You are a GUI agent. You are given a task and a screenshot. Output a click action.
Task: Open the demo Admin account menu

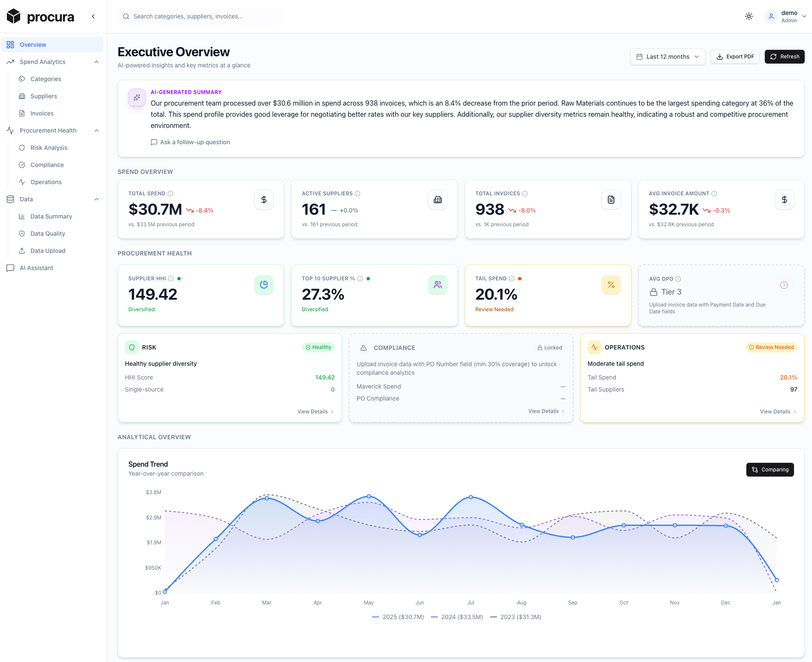(x=786, y=16)
